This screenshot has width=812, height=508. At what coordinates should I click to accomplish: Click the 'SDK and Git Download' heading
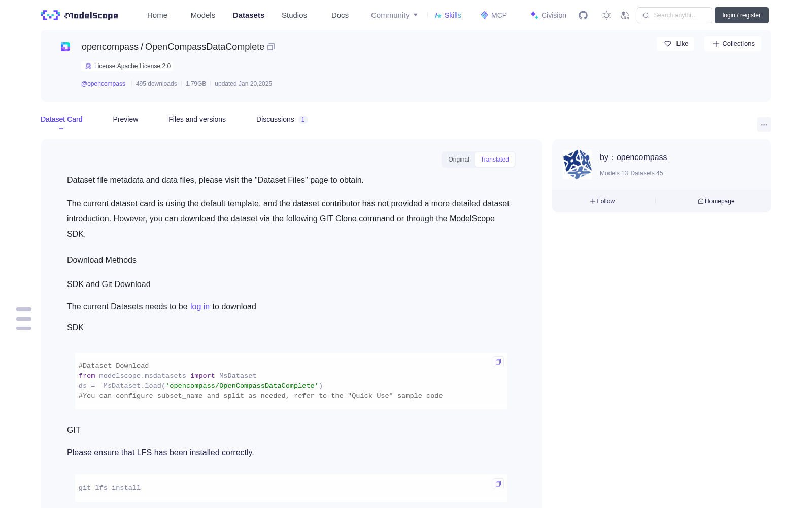109,284
